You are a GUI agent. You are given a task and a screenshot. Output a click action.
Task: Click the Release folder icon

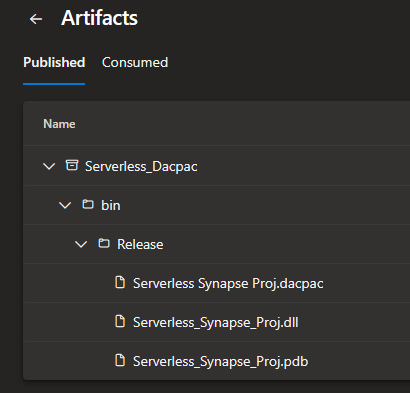click(104, 243)
